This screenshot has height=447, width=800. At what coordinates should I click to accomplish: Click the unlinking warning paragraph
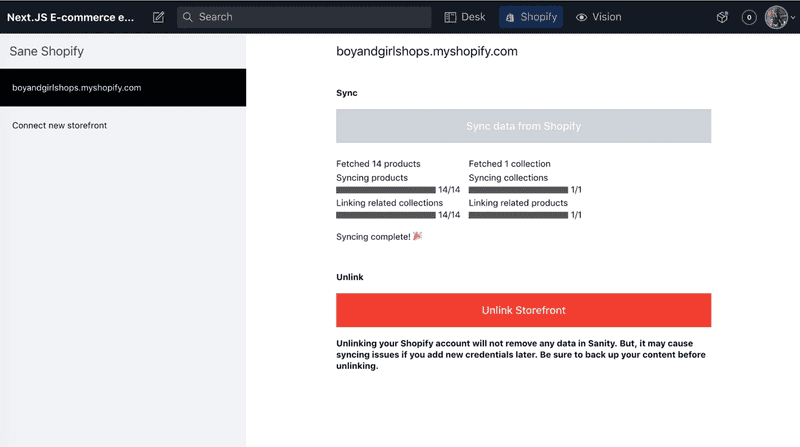point(521,355)
